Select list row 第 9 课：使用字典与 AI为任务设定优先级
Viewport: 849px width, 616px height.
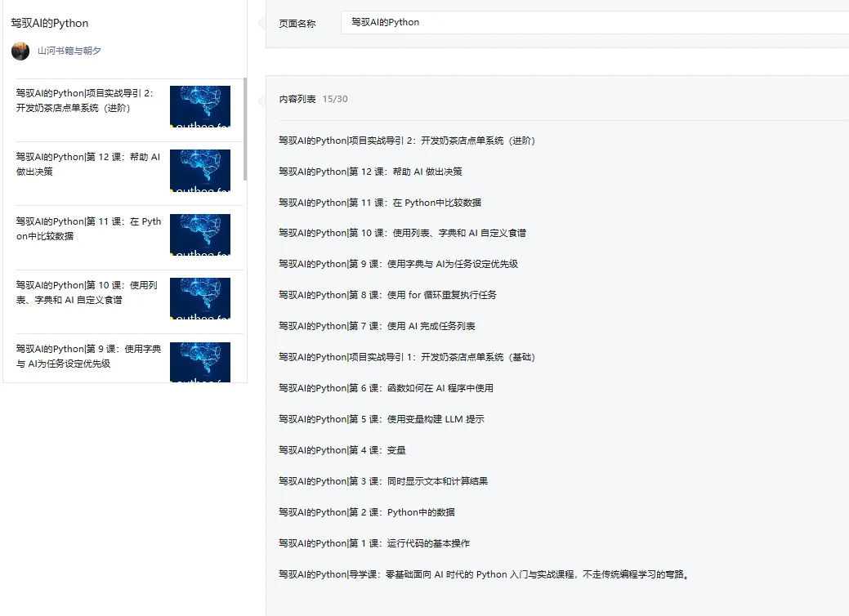[x=398, y=264]
